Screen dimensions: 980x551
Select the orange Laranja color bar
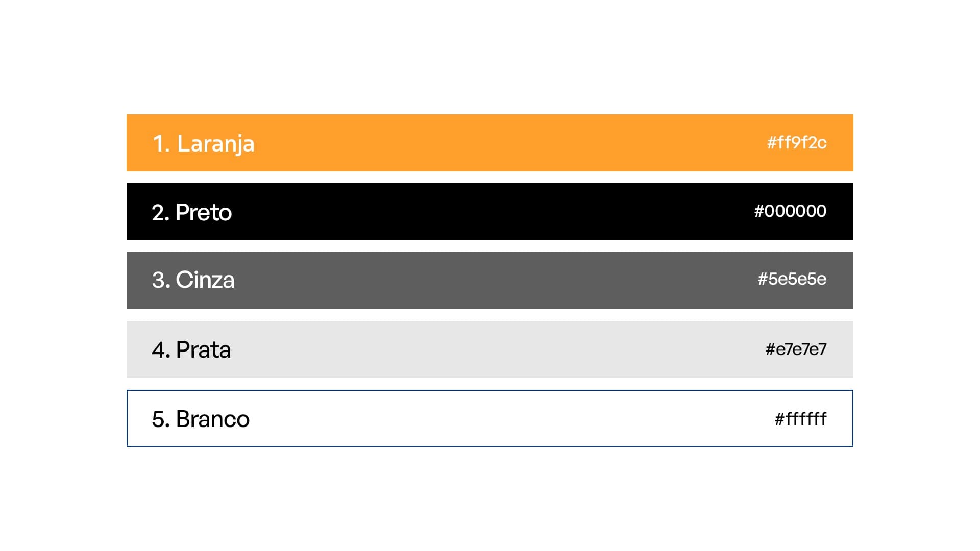tap(490, 143)
